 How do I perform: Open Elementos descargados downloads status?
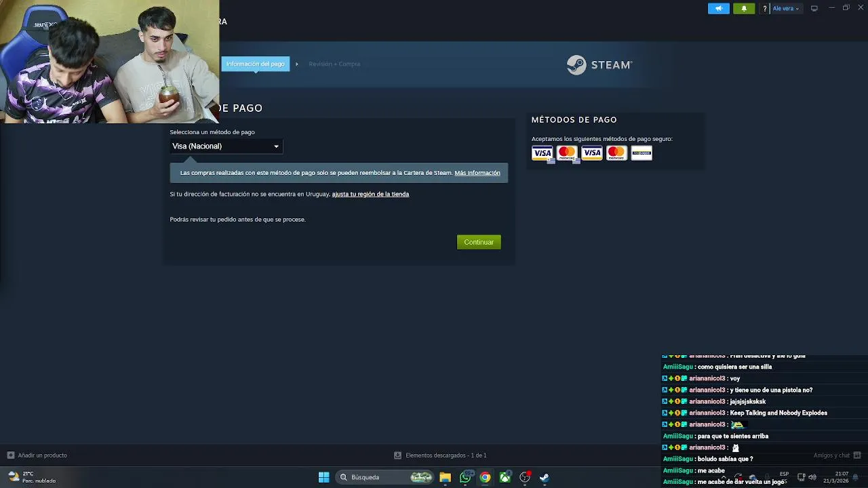(440, 455)
